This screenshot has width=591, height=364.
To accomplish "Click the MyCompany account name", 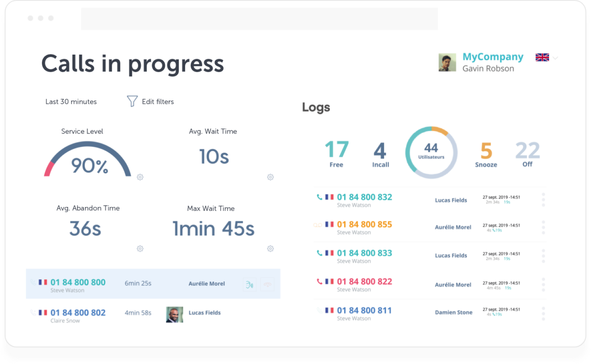I will click(x=492, y=57).
